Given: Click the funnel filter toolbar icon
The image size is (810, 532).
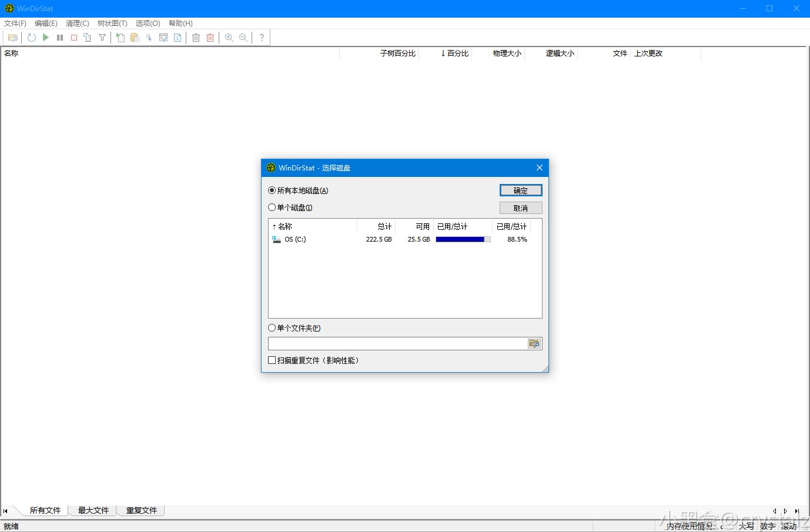Looking at the screenshot, I should [x=102, y=38].
